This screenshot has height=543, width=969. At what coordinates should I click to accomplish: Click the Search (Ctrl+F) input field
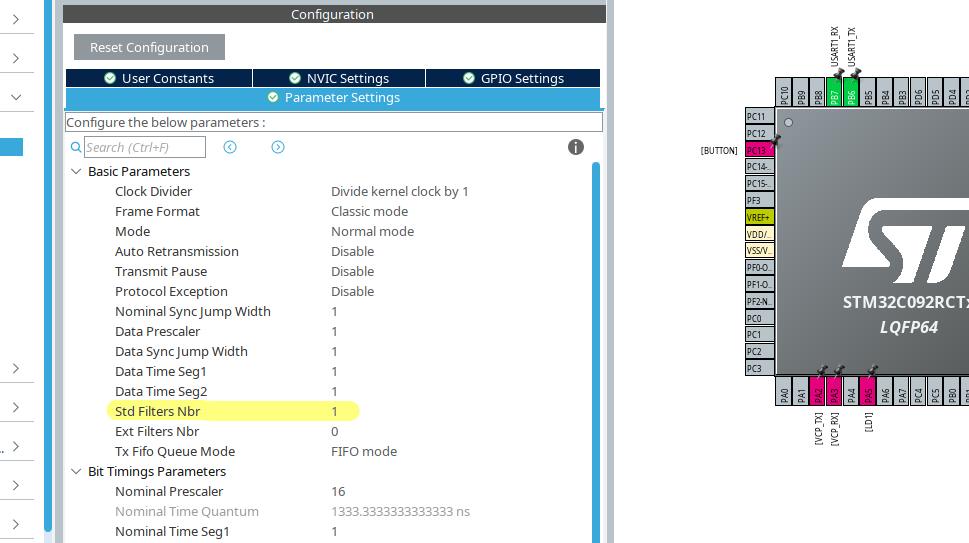pos(144,147)
